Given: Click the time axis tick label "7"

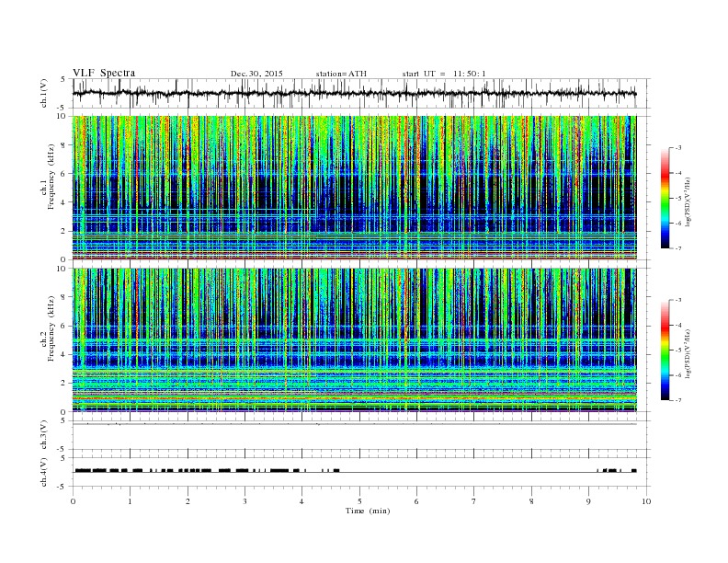Looking at the screenshot, I should coord(474,501).
